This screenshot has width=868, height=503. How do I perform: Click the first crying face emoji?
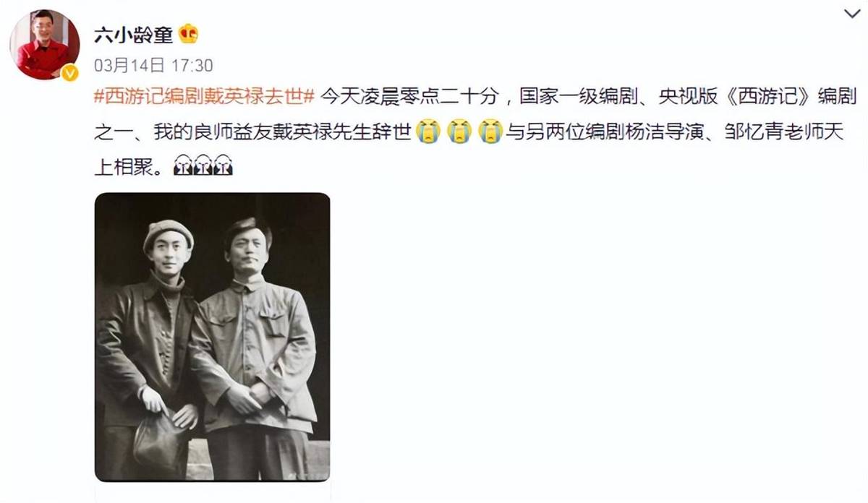coord(428,132)
